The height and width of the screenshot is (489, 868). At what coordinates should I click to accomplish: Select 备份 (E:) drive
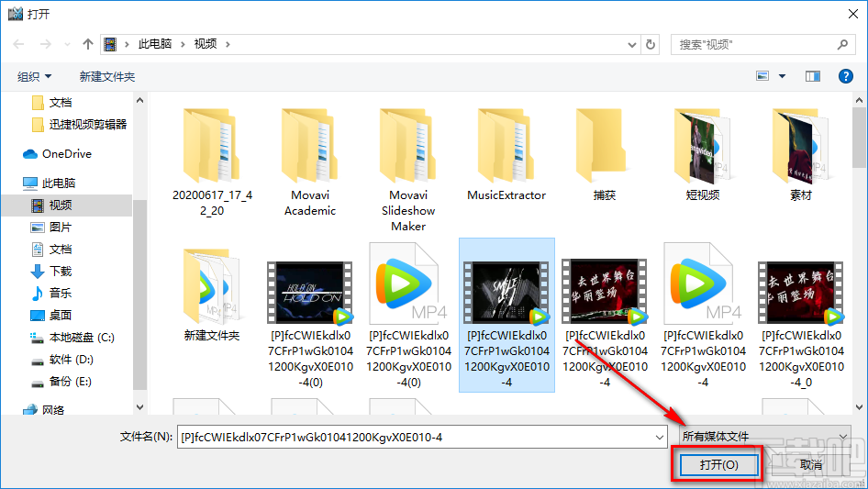pyautogui.click(x=61, y=382)
